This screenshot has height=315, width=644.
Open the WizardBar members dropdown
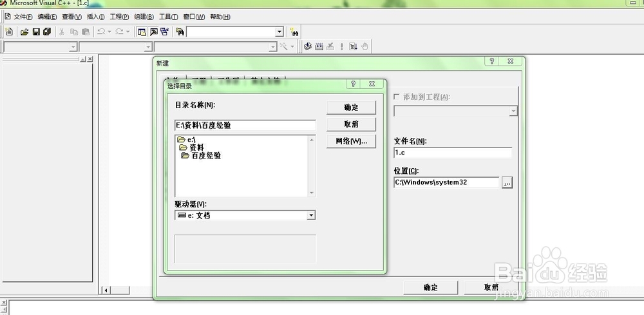[272, 47]
